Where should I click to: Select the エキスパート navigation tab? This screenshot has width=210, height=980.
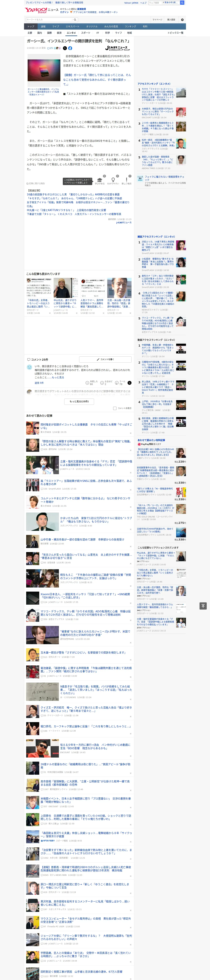72,27
